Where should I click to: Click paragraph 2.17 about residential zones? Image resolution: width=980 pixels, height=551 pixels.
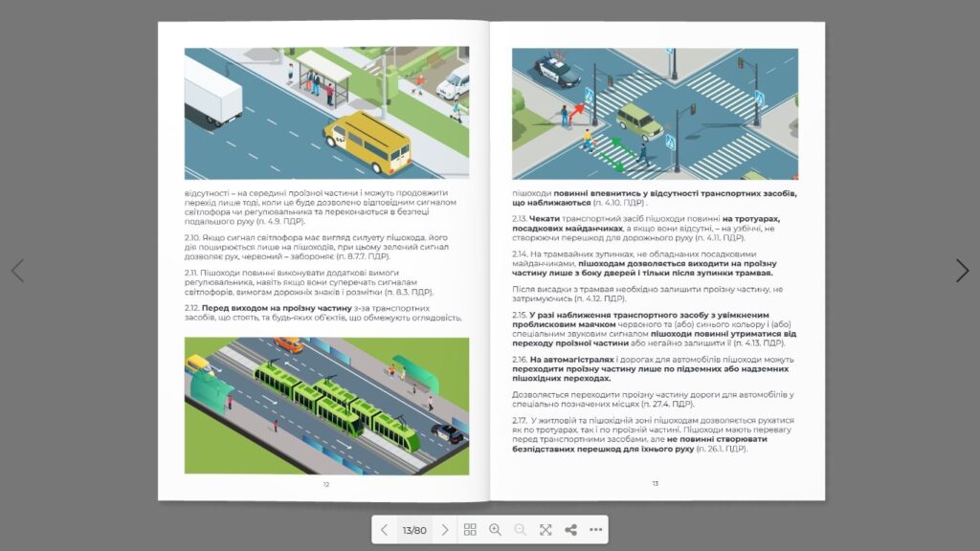(655, 433)
